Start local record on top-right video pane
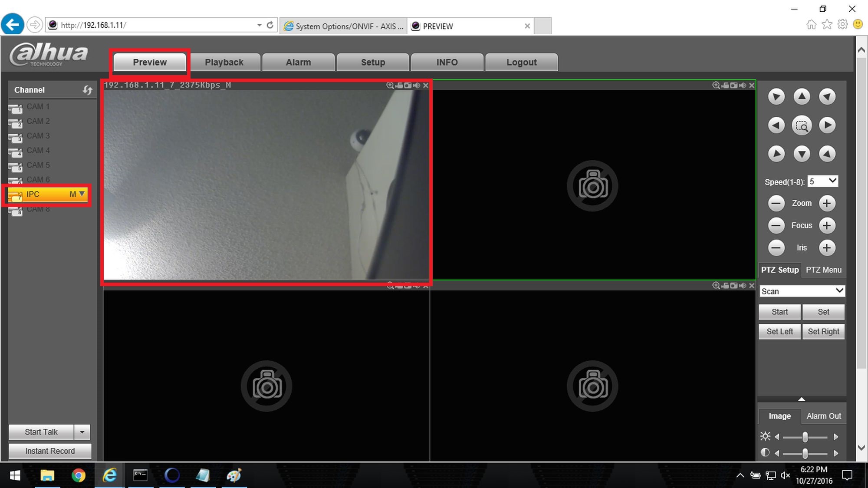 point(725,86)
